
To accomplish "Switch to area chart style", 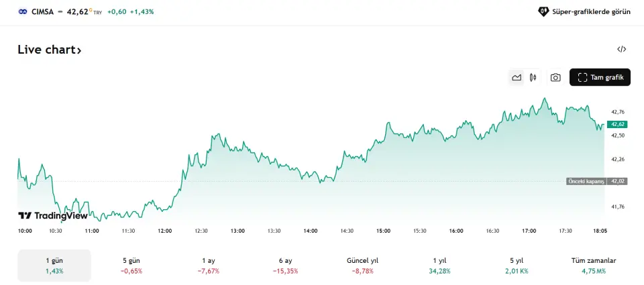I will [x=517, y=78].
